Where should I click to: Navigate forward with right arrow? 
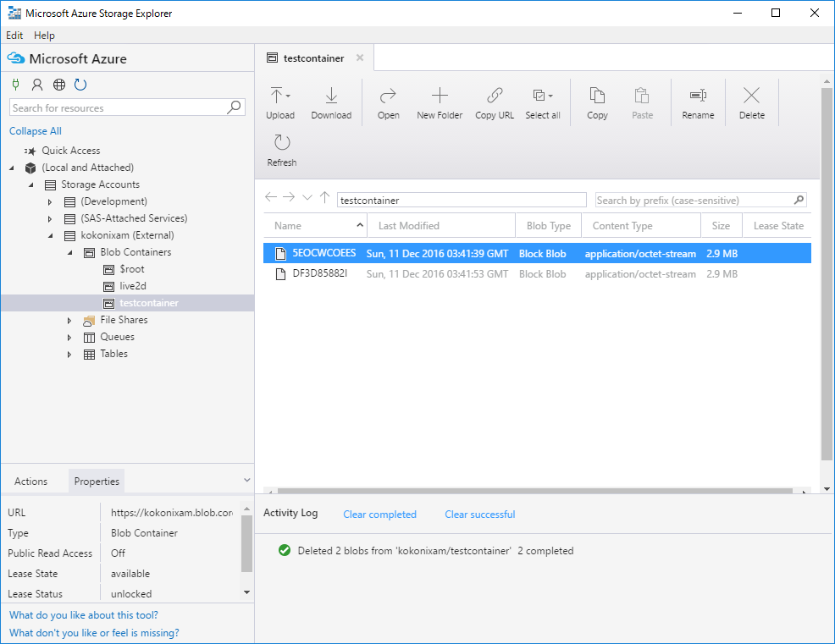[289, 197]
